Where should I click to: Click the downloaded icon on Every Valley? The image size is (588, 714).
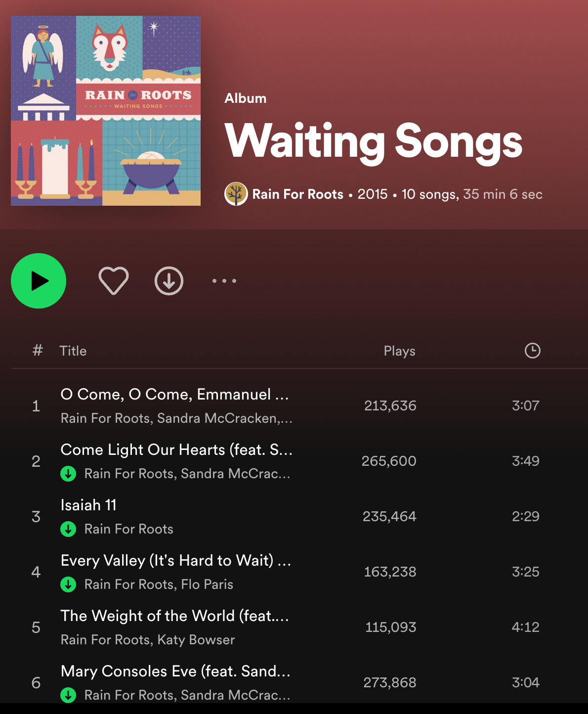coord(68,584)
